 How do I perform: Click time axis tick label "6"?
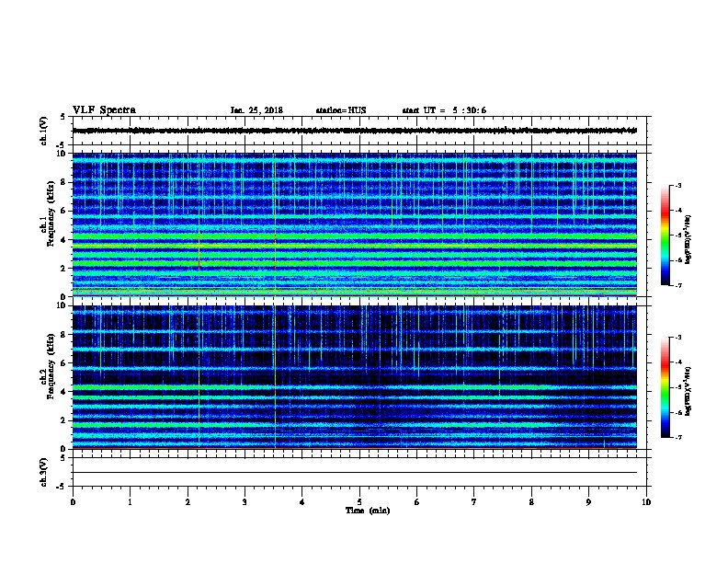(x=417, y=502)
